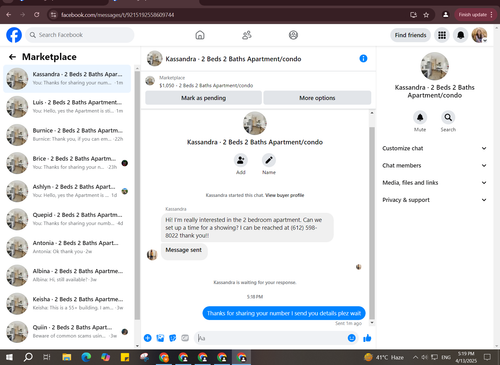The image size is (500, 365).
Task: Open conversation information blue icon
Action: coord(363,59)
